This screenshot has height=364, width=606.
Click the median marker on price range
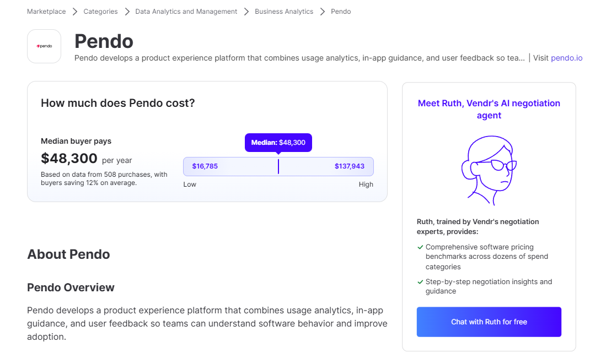pos(278,166)
